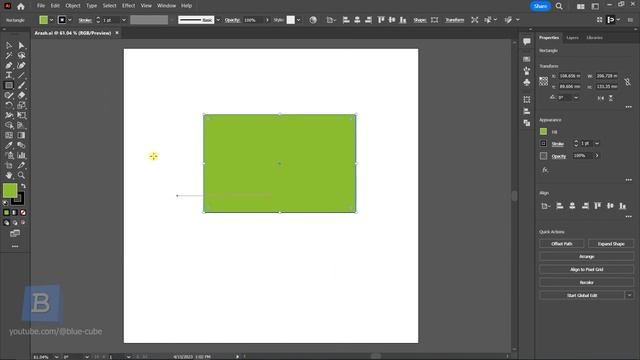Click the green Fill swatch in Appearance
Viewport: 640px width, 360px height.
[543, 131]
